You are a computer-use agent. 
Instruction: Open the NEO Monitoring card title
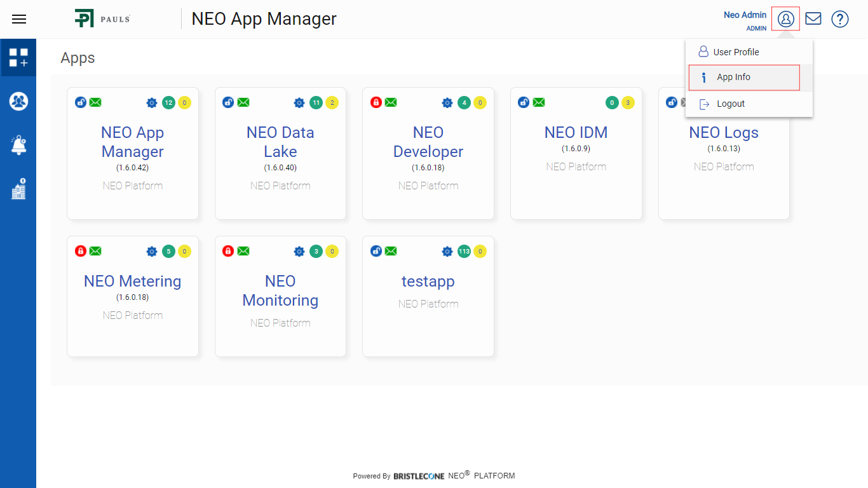pyautogui.click(x=280, y=290)
